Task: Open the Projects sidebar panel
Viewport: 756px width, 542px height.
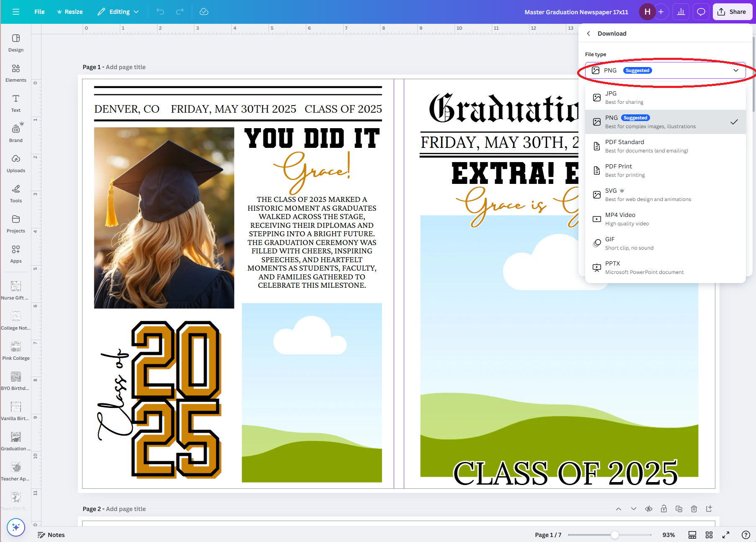Action: (x=16, y=224)
